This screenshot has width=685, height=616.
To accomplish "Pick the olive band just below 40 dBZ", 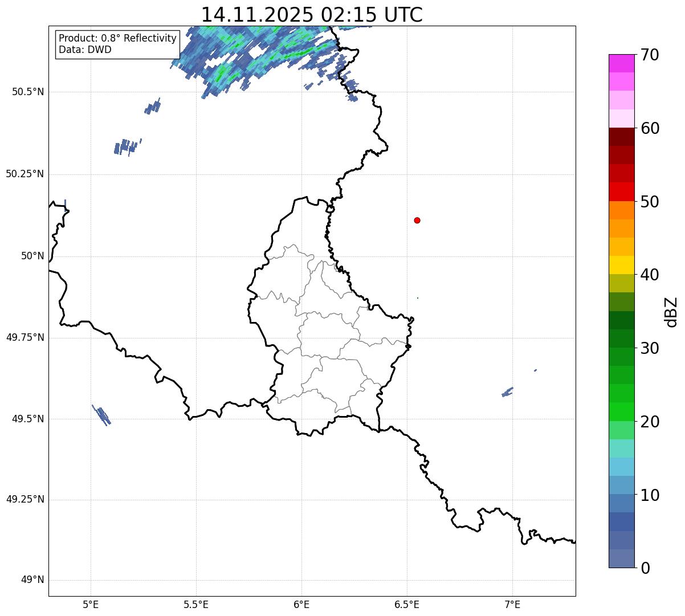I will click(x=621, y=284).
